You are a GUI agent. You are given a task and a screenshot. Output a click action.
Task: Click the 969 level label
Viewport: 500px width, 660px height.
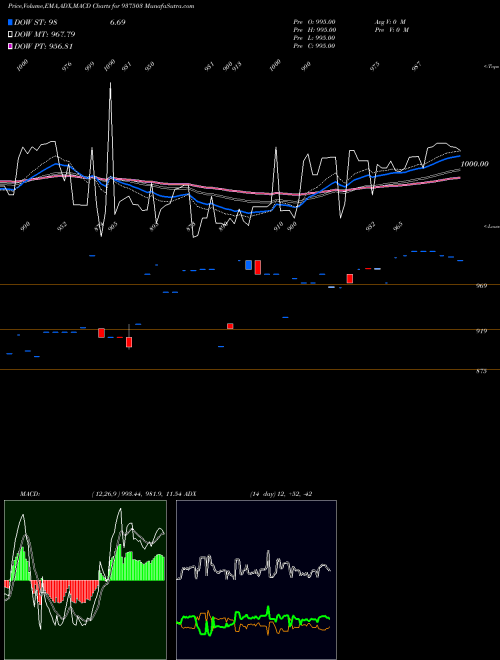click(x=482, y=286)
